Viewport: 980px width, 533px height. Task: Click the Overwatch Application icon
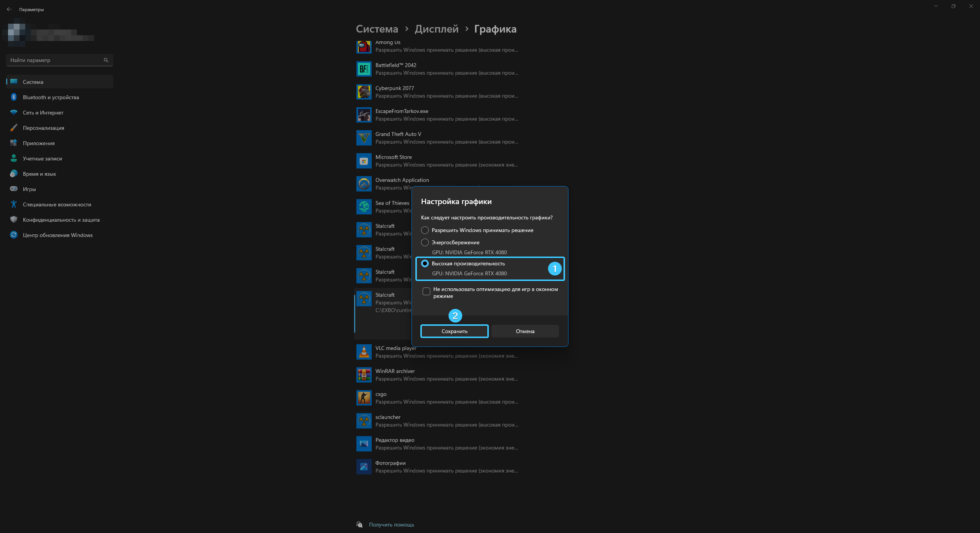coord(364,184)
